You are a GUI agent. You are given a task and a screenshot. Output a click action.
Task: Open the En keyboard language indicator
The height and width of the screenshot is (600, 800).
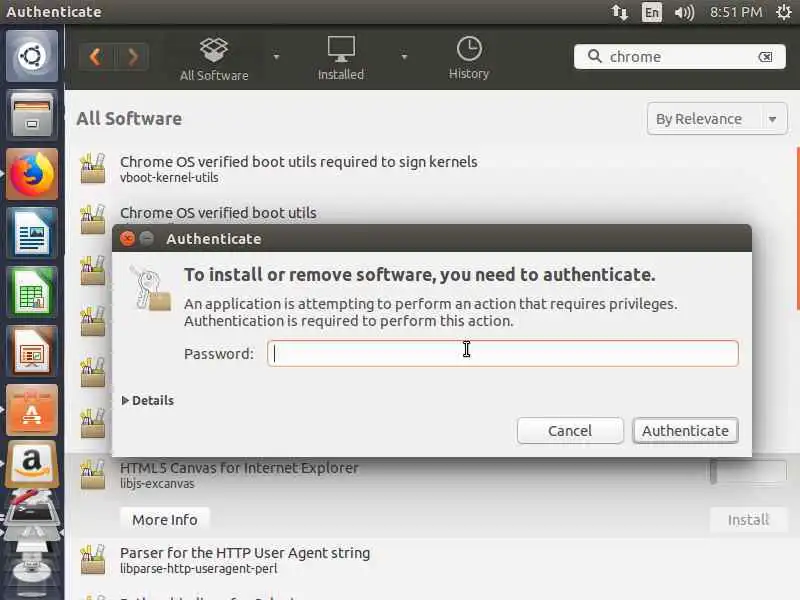pos(652,12)
